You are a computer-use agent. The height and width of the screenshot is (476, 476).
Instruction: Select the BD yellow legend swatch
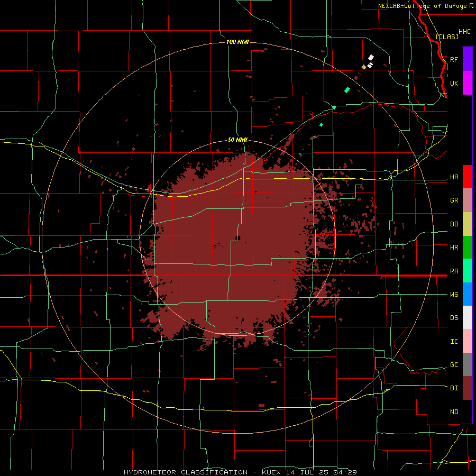click(x=467, y=224)
